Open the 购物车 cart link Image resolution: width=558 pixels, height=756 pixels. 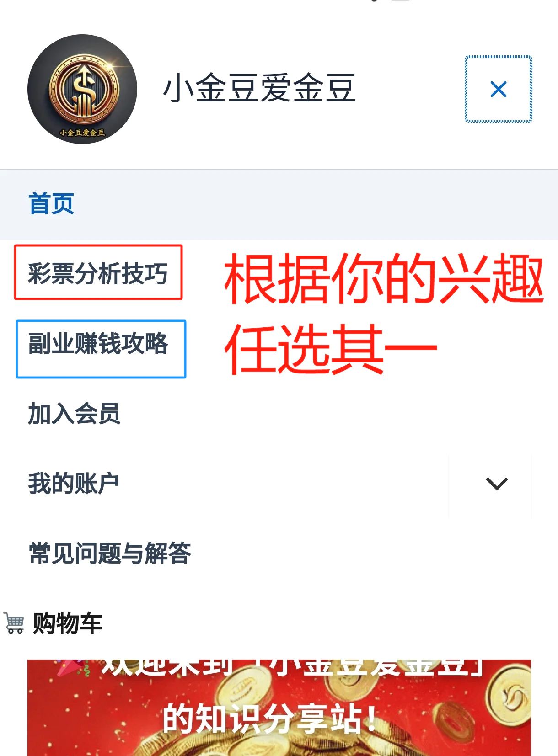tap(67, 623)
